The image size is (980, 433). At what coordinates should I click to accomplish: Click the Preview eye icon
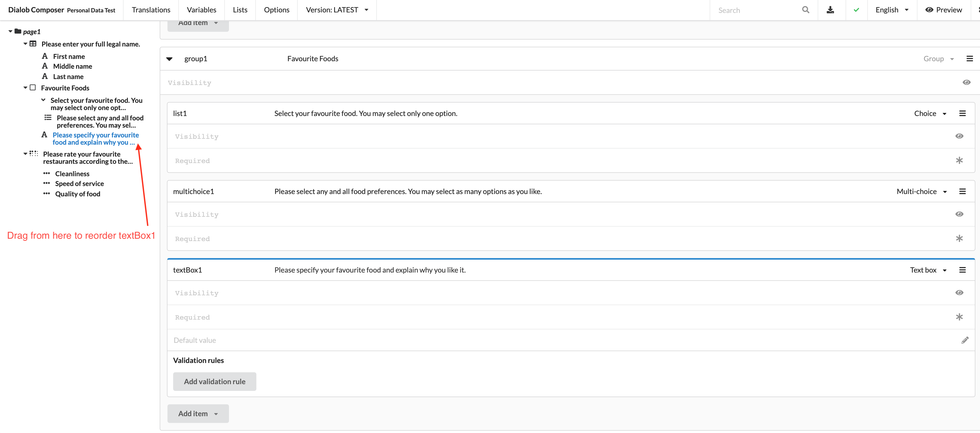(x=929, y=10)
